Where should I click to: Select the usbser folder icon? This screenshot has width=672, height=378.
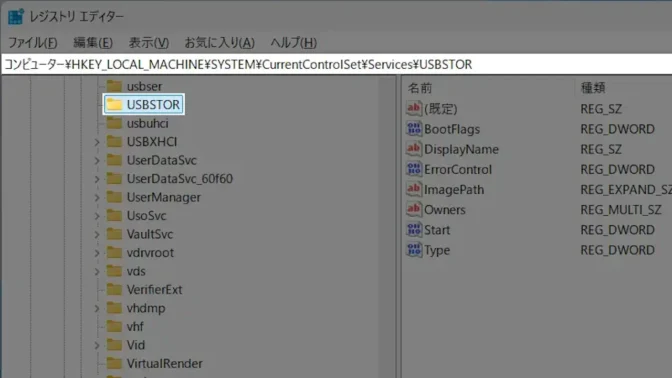tap(114, 86)
